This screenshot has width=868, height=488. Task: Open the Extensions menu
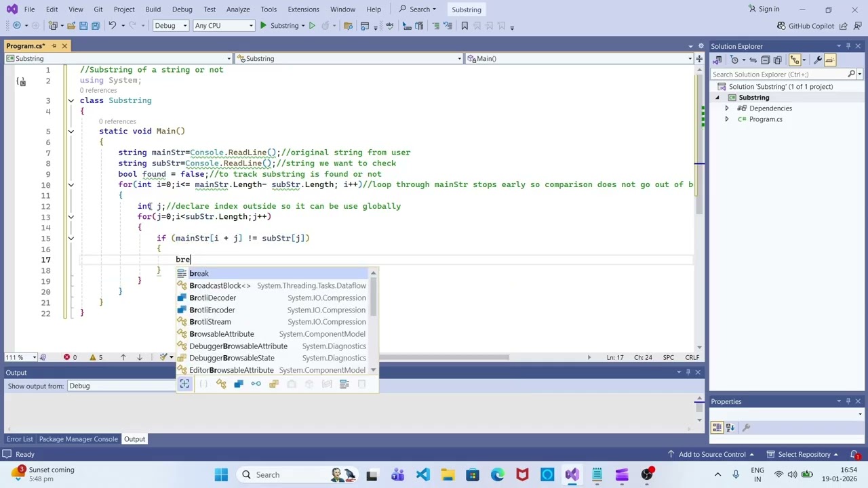pyautogui.click(x=303, y=9)
